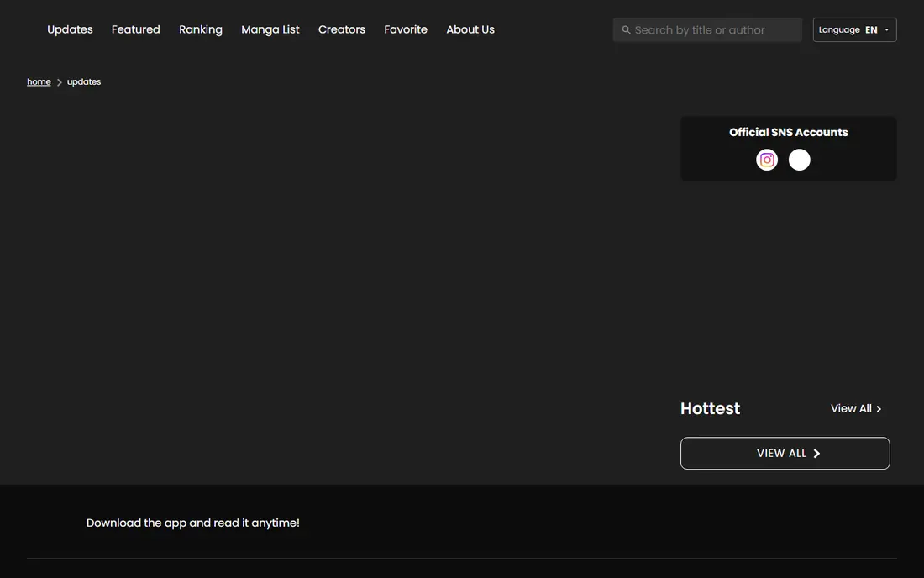Click the arrow icon inside the VIEW ALL button

[816, 453]
